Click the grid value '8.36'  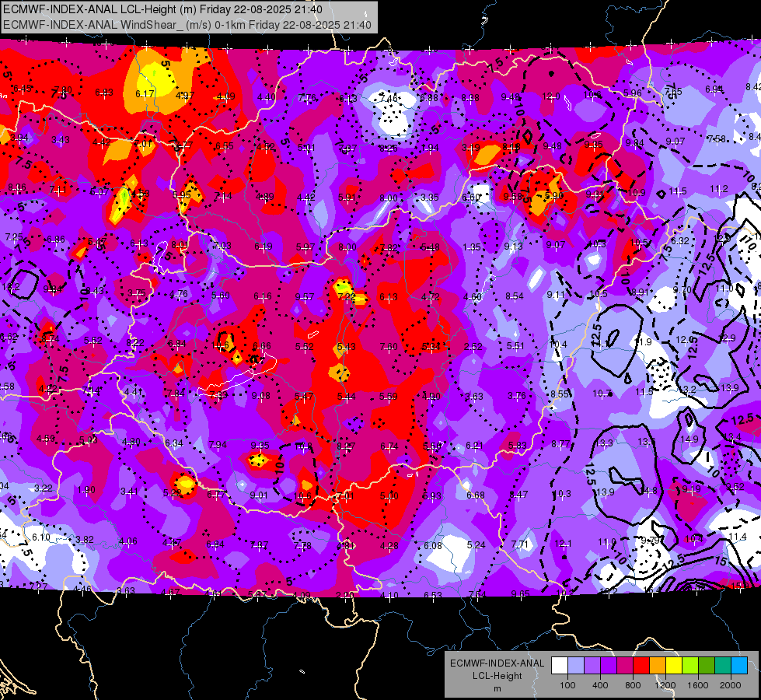pos(17,187)
